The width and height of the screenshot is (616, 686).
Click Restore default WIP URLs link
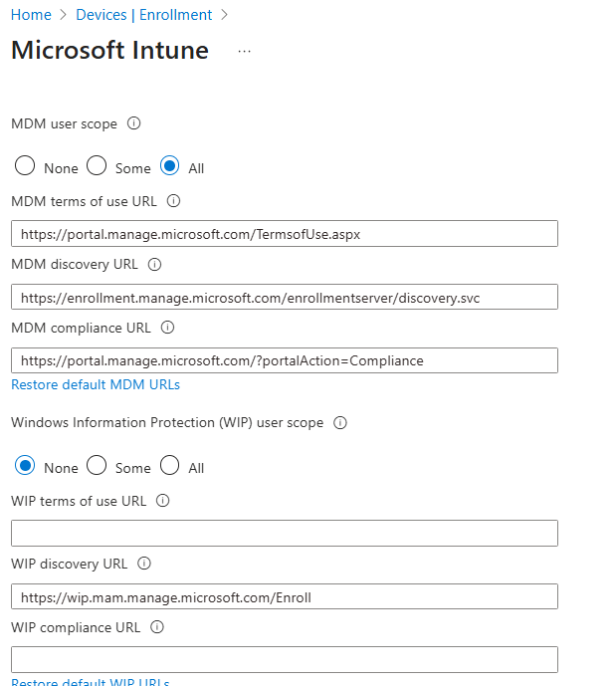point(90,682)
